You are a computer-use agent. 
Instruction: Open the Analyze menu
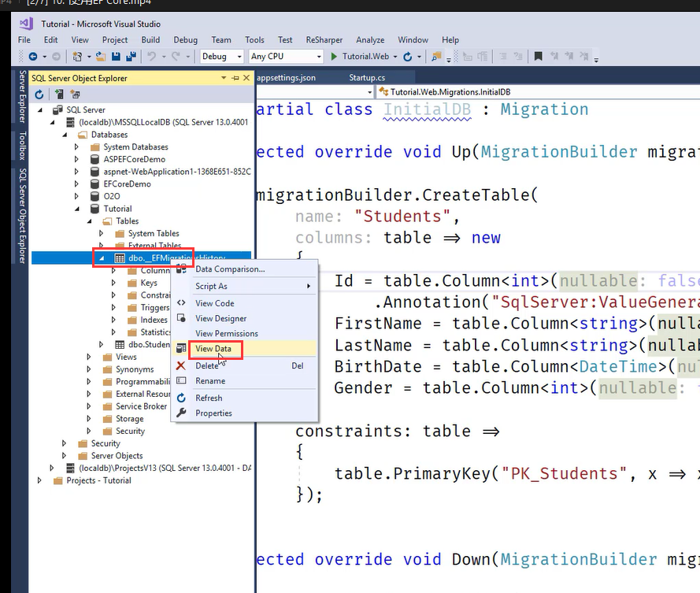tap(370, 39)
